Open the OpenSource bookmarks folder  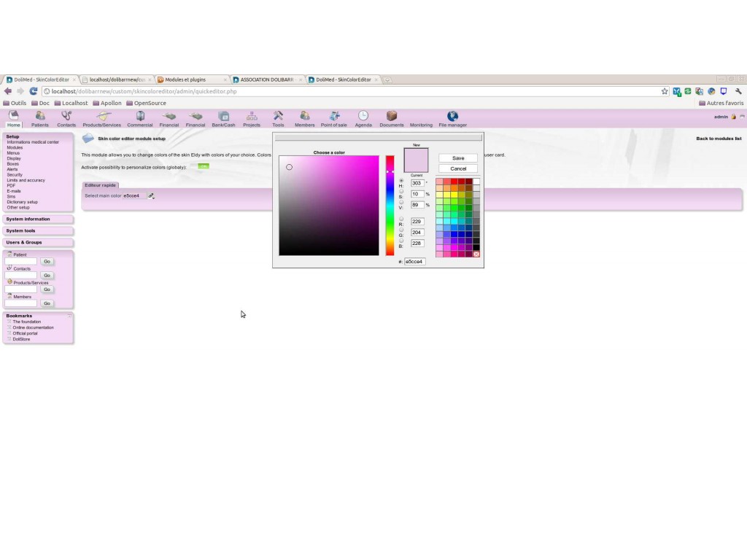[146, 103]
